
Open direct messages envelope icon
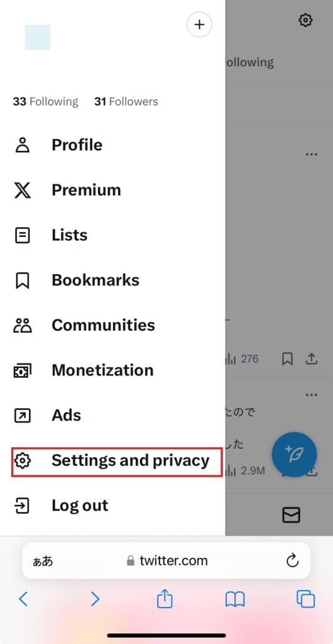291,514
